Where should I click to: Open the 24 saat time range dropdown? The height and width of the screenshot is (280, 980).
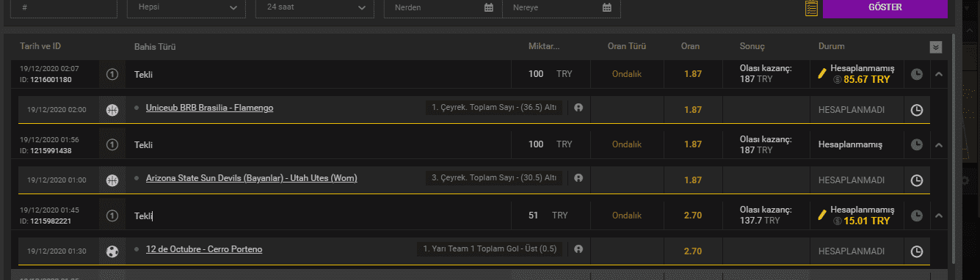(x=315, y=8)
